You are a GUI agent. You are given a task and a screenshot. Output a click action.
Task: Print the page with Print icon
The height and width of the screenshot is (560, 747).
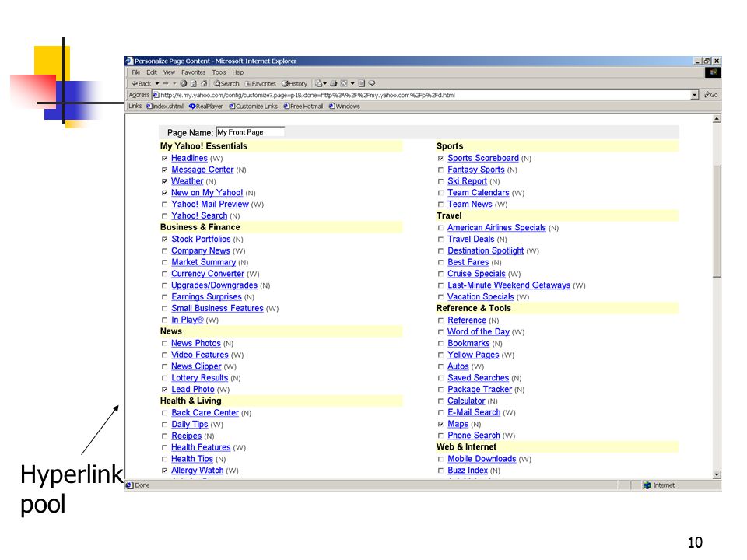coord(334,83)
